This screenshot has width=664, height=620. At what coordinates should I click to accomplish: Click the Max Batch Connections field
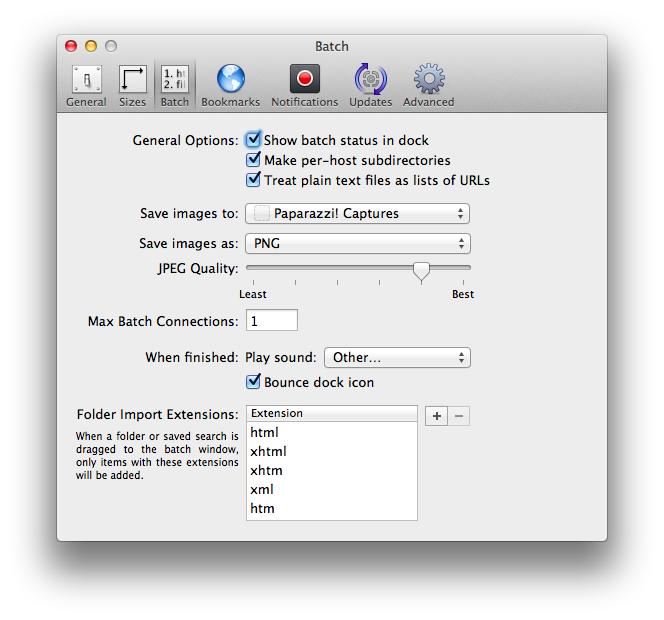tap(272, 320)
